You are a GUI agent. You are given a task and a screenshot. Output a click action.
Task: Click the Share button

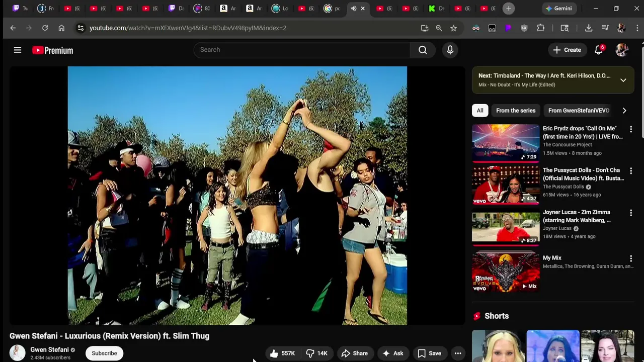coord(355,353)
